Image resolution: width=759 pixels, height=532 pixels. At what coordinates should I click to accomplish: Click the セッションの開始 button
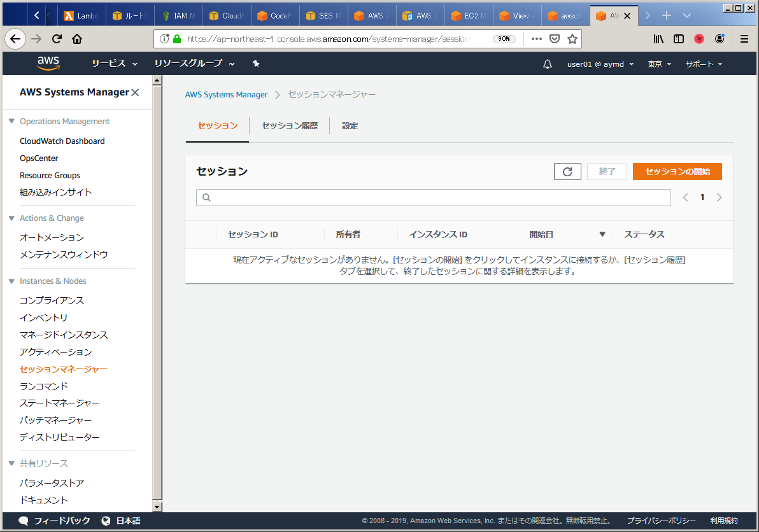point(677,172)
